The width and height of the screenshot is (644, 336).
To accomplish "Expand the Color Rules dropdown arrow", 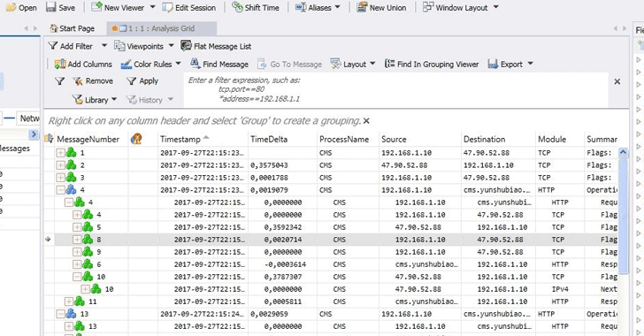I will tap(179, 64).
